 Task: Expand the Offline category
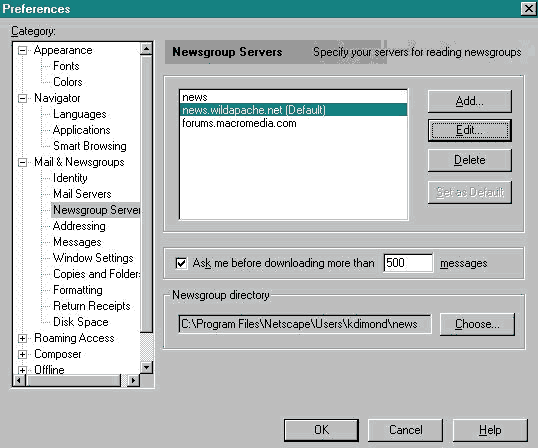22,370
